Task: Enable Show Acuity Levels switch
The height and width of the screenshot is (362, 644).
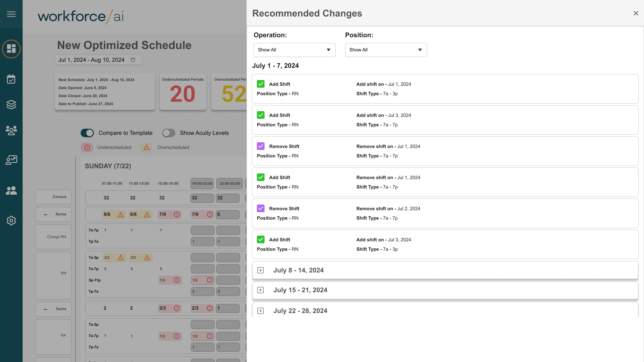Action: (169, 133)
